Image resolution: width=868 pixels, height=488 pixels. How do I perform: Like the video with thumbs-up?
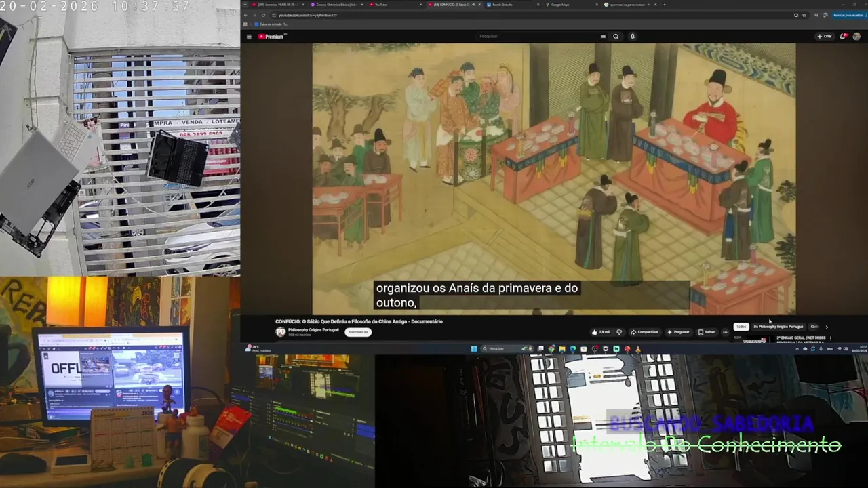(x=601, y=332)
